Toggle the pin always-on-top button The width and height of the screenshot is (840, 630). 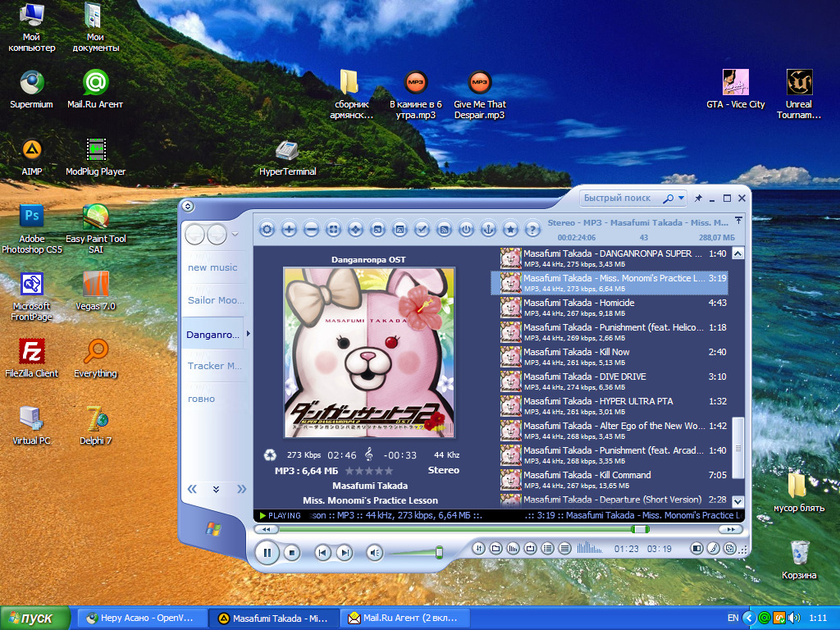(x=698, y=199)
